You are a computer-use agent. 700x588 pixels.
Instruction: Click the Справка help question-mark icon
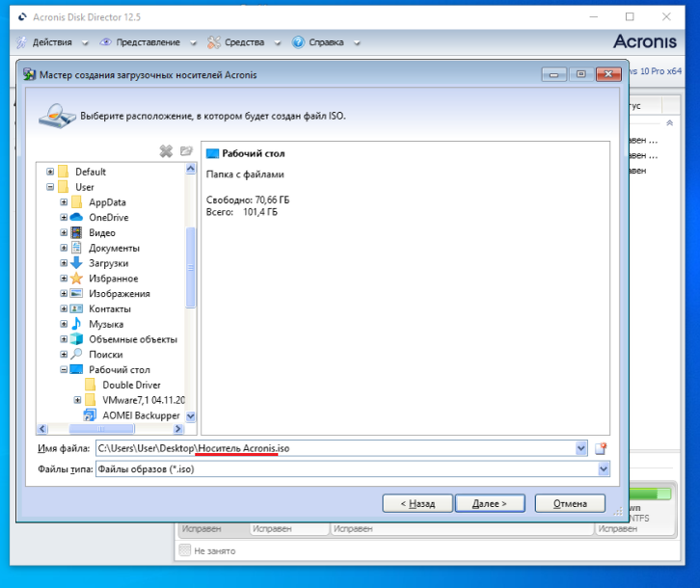[x=298, y=42]
